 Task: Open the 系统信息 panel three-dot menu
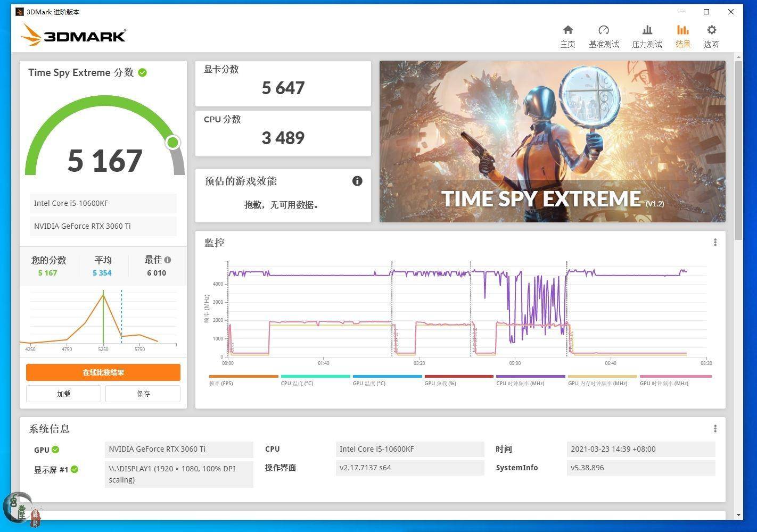pyautogui.click(x=715, y=429)
